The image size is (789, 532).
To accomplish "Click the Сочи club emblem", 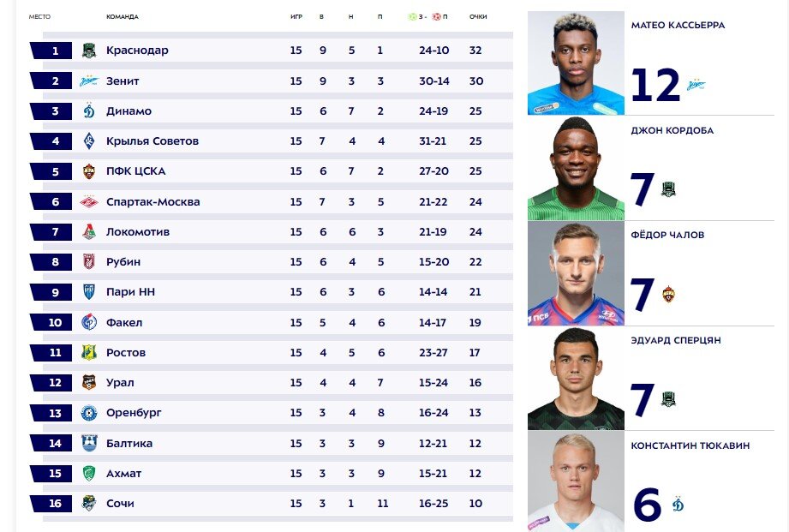I will (89, 504).
